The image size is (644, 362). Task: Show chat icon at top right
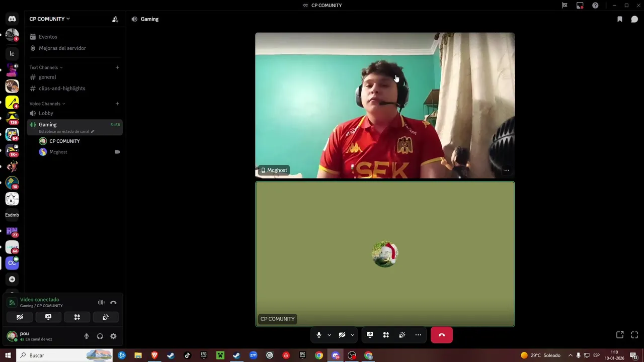click(x=634, y=19)
